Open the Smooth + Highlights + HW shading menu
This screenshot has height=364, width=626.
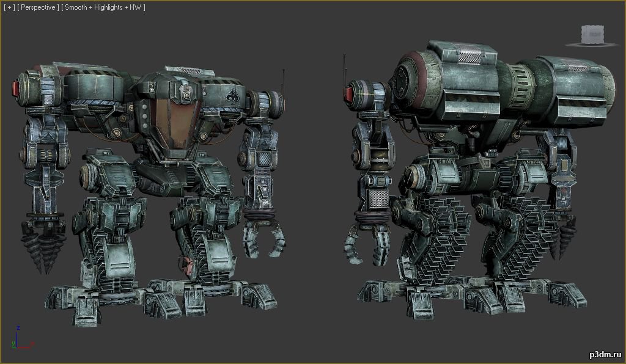pyautogui.click(x=105, y=7)
